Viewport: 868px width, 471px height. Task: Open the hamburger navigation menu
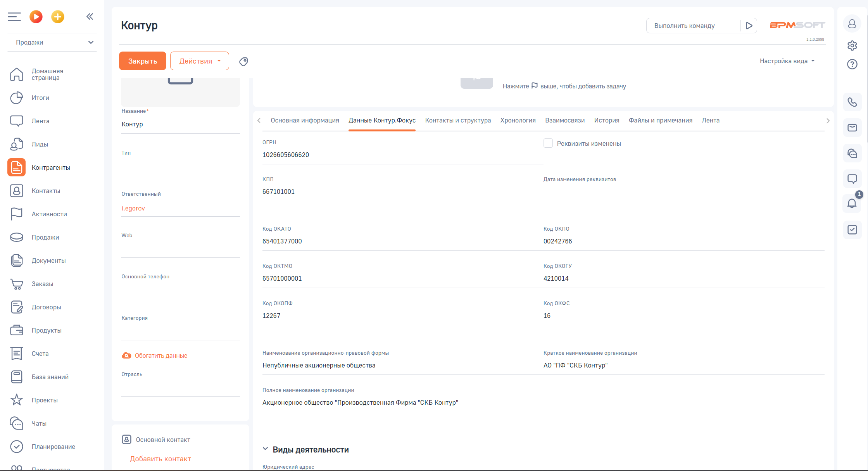click(x=14, y=17)
